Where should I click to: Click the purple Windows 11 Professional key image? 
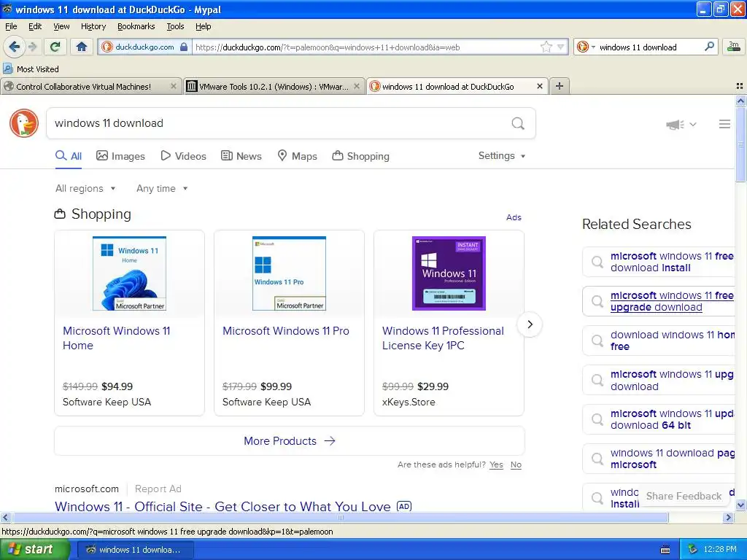click(449, 273)
